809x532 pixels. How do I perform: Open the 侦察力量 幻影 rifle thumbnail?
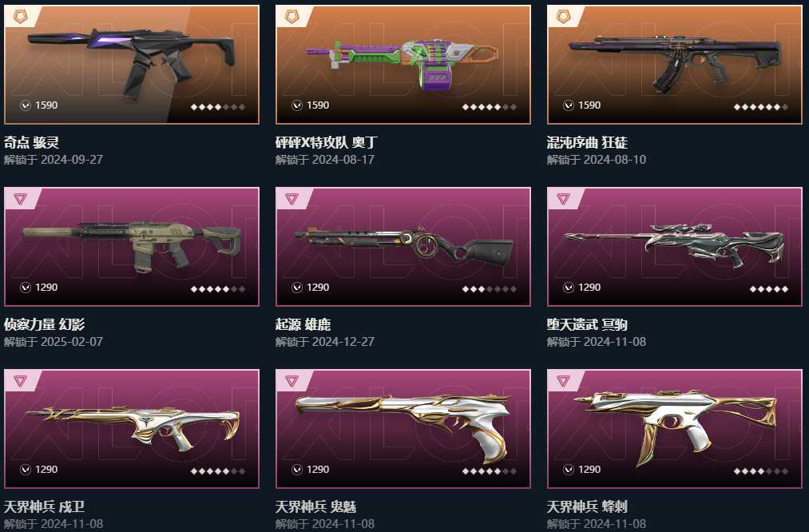pyautogui.click(x=132, y=245)
